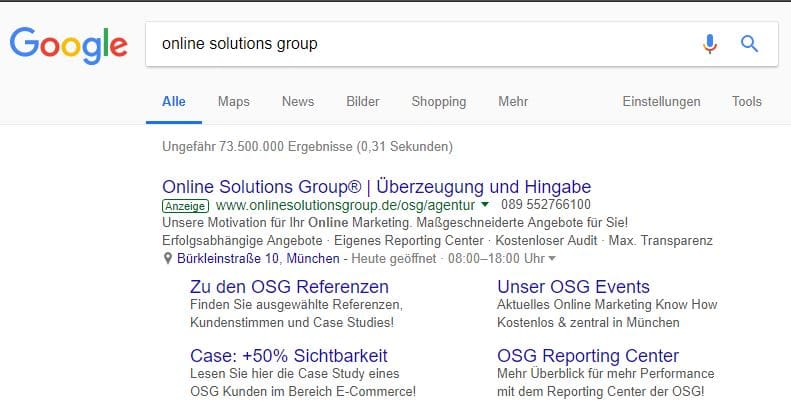Open the Tools search filter

coord(747,101)
